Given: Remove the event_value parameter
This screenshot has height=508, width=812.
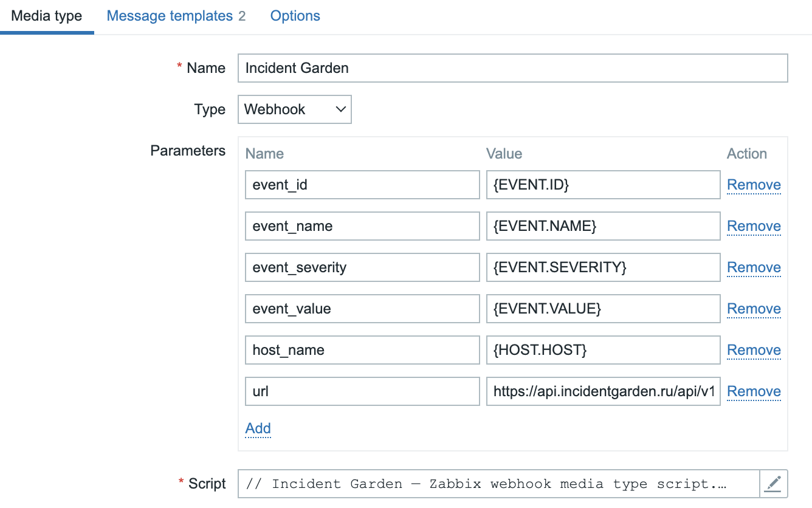Looking at the screenshot, I should point(754,309).
